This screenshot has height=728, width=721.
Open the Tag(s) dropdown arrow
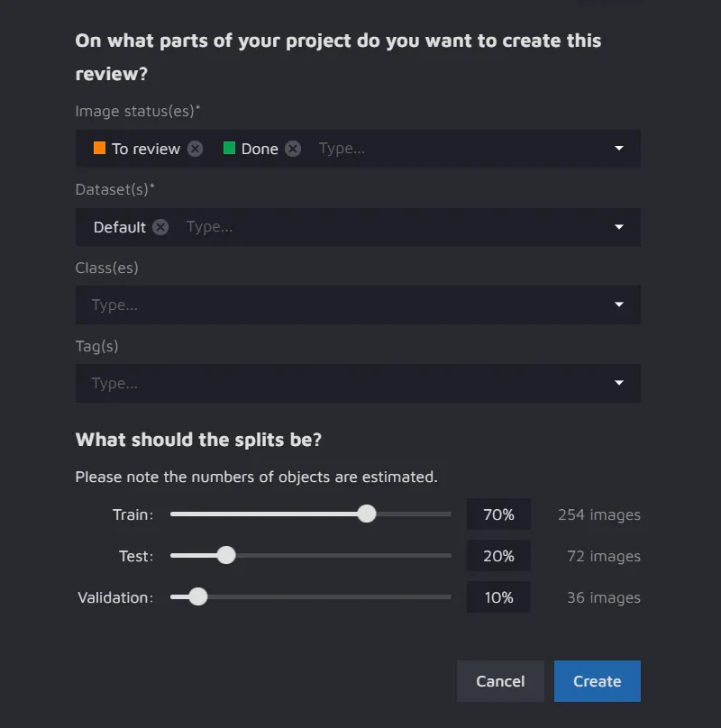click(619, 383)
